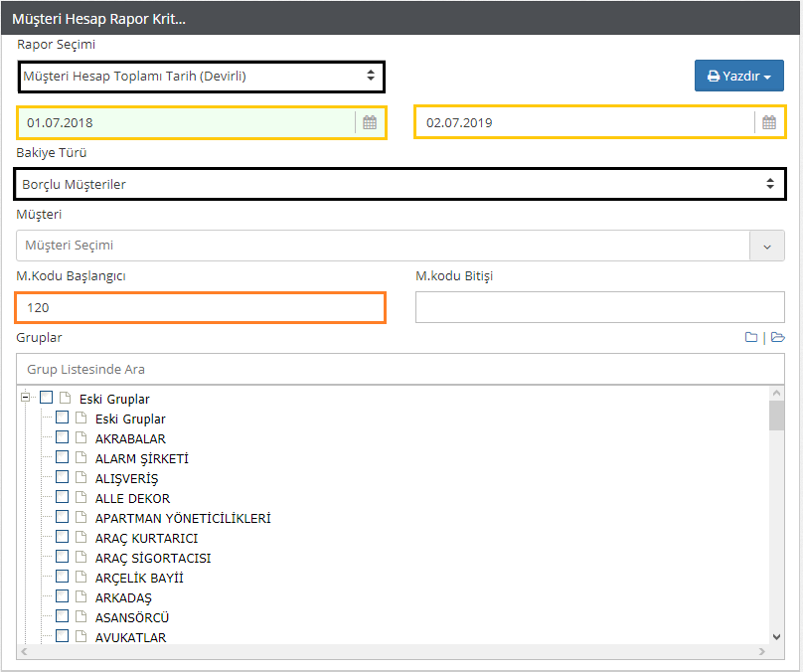Click the M.kodu Bitişi input field

[599, 308]
